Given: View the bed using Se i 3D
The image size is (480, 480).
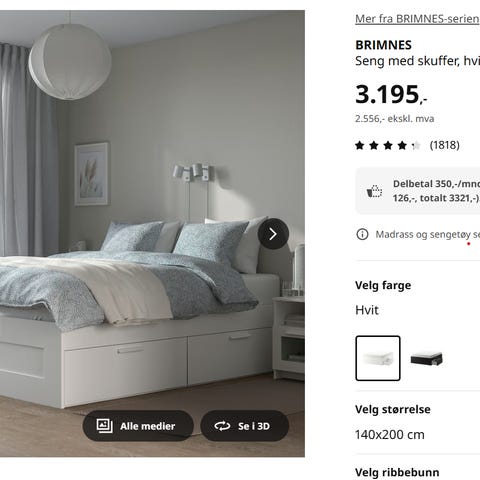Looking at the screenshot, I should pos(245,426).
